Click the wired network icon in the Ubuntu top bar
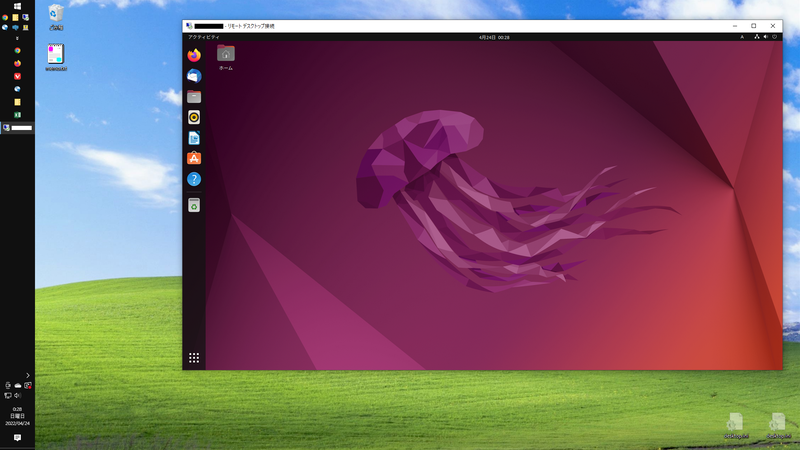This screenshot has height=450, width=800. [x=757, y=37]
